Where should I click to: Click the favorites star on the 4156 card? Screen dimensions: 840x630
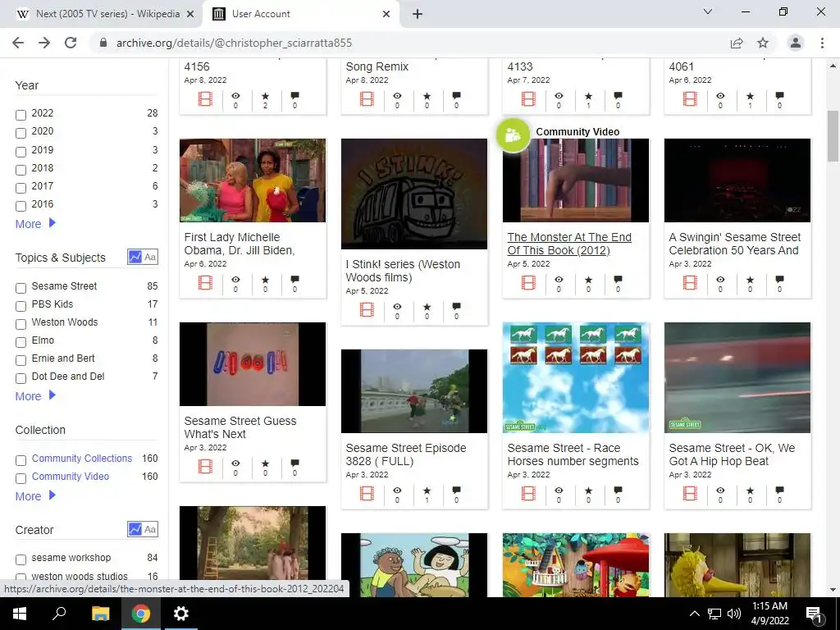coord(265,96)
